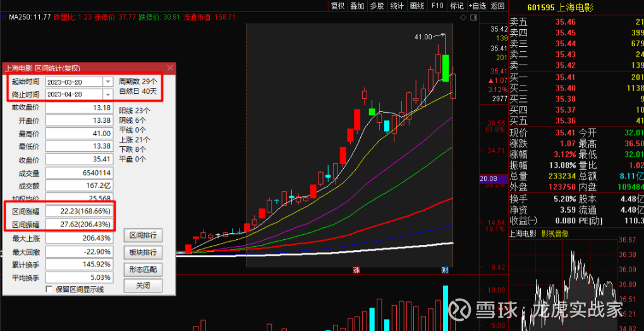Click the square icon above the chart
The height and width of the screenshot is (331, 644).
tap(475, 17)
